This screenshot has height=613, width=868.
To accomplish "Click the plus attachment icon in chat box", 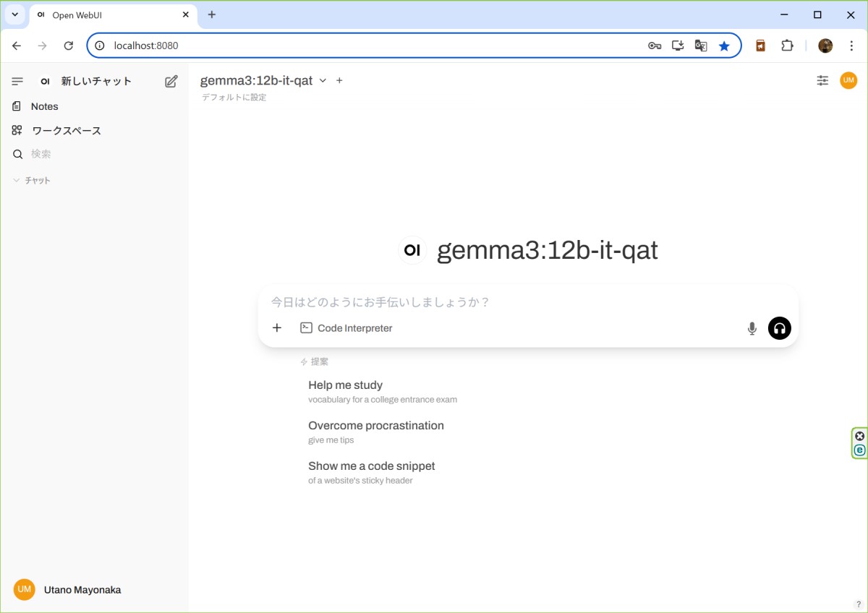I will 277,328.
